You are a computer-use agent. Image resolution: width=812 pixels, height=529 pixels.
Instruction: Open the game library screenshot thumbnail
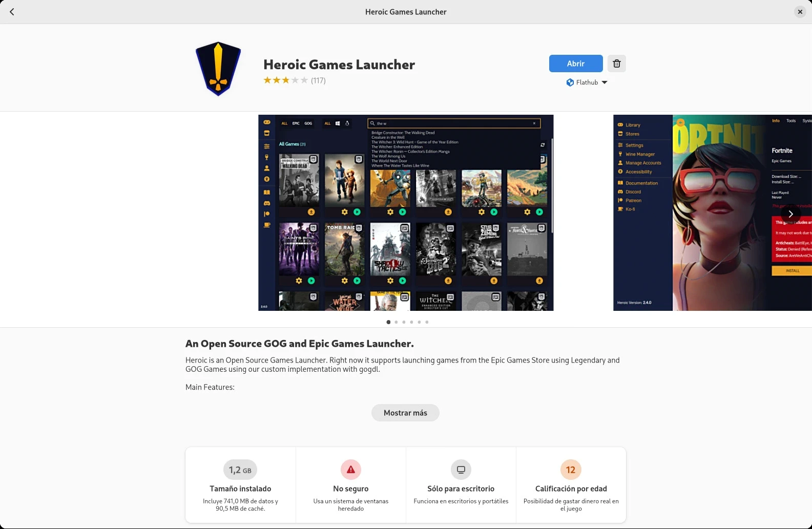point(406,213)
